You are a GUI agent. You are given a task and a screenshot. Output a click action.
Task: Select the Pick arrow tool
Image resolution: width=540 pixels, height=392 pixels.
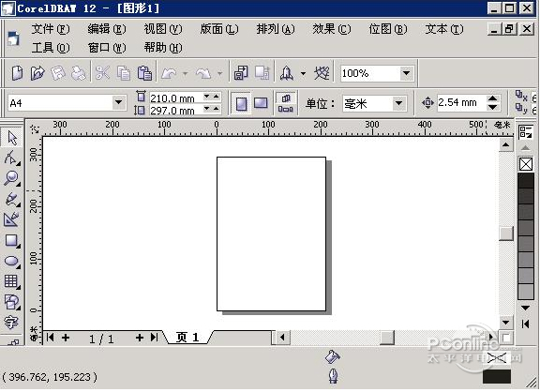tap(12, 138)
